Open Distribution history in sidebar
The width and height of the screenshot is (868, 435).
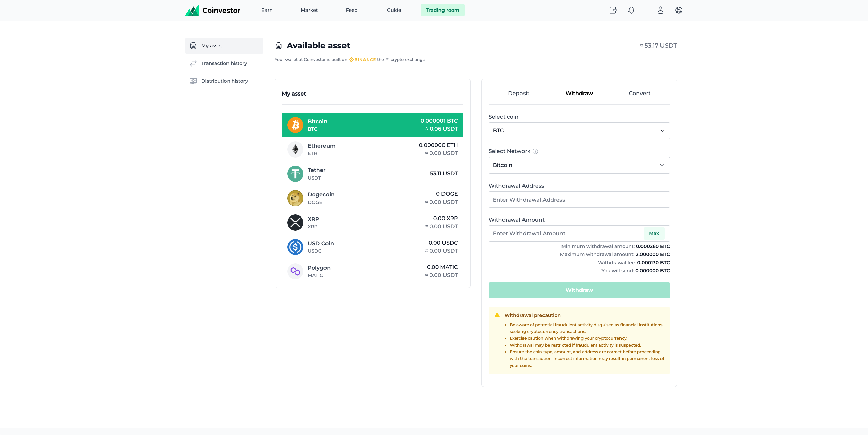[x=224, y=81]
